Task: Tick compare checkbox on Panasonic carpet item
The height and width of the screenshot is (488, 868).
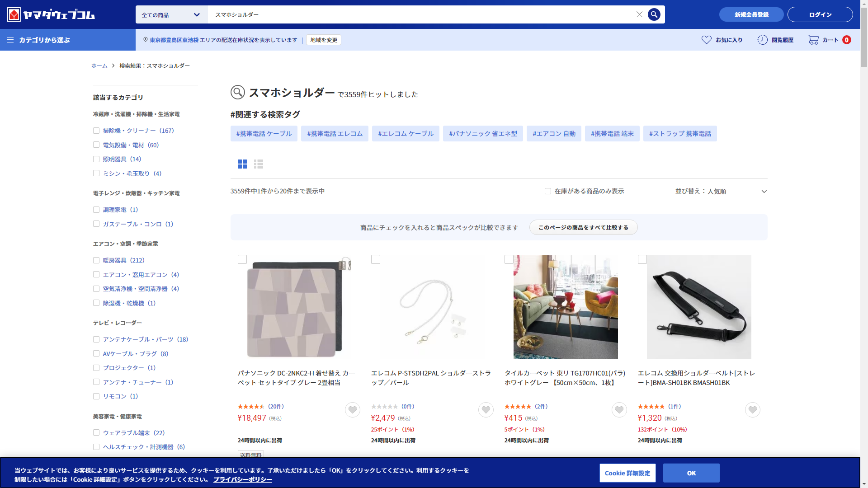Action: (x=242, y=259)
